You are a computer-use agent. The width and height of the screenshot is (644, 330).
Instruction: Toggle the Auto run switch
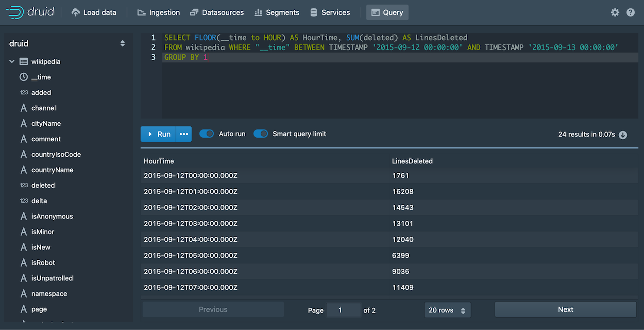tap(207, 134)
